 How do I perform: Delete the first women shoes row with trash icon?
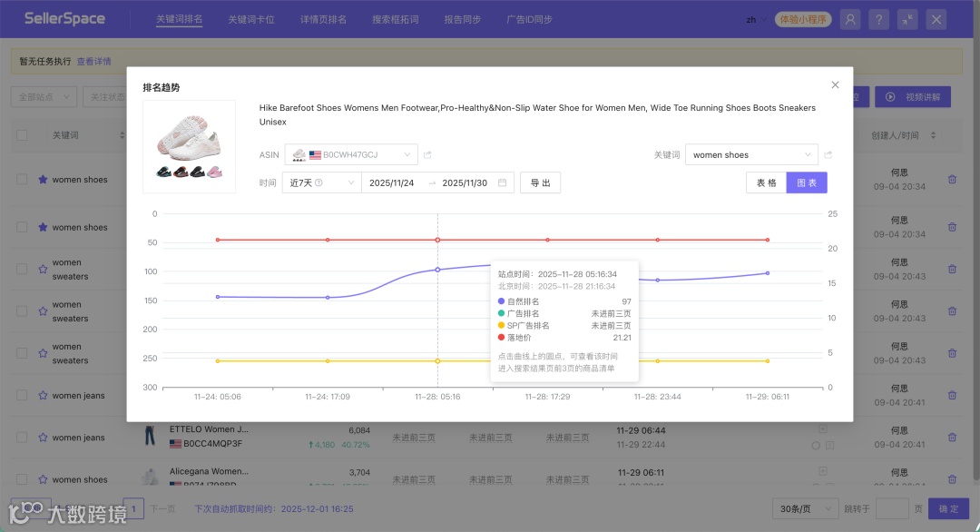952,180
